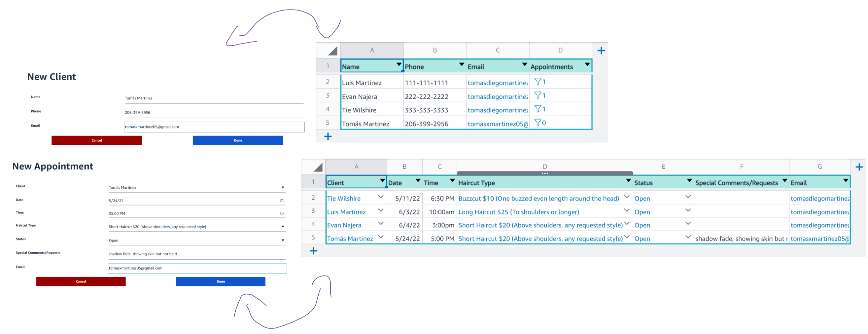Select all cells via clients table corner triangle
Viewport: 868px width, 334px height.
pos(332,51)
